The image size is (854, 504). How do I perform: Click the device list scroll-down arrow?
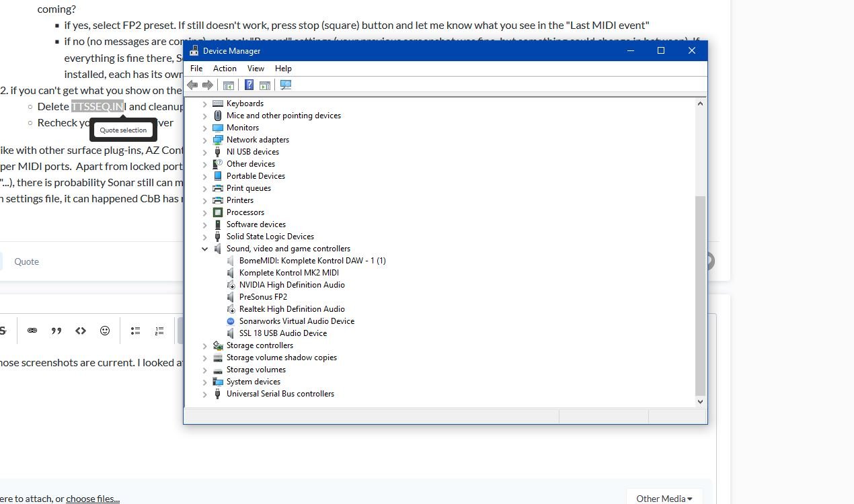click(700, 401)
